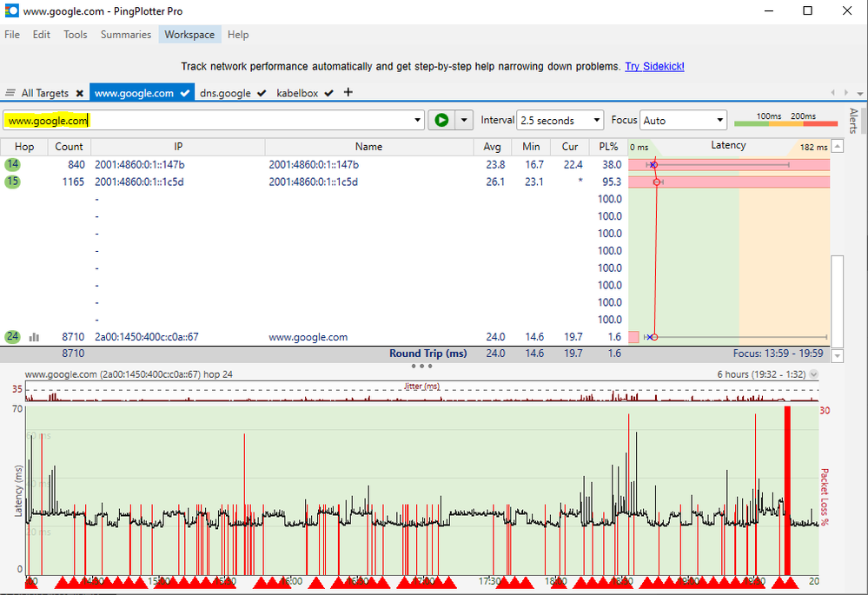Click the three-dot panel splitter handle

421,366
